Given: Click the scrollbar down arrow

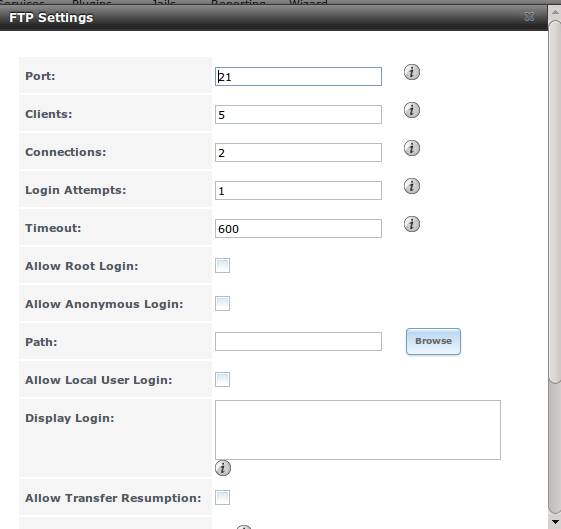Looking at the screenshot, I should point(555,522).
